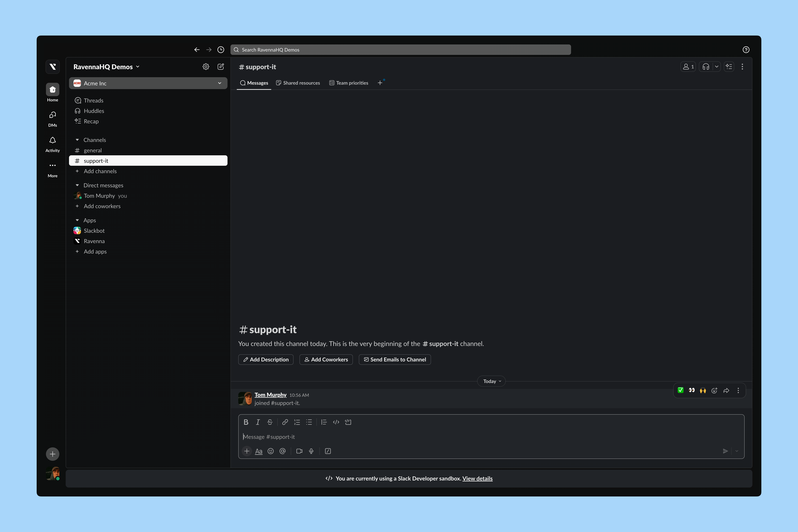Insert a code block in composer
Screen dimensions: 798x532
pyautogui.click(x=348, y=422)
